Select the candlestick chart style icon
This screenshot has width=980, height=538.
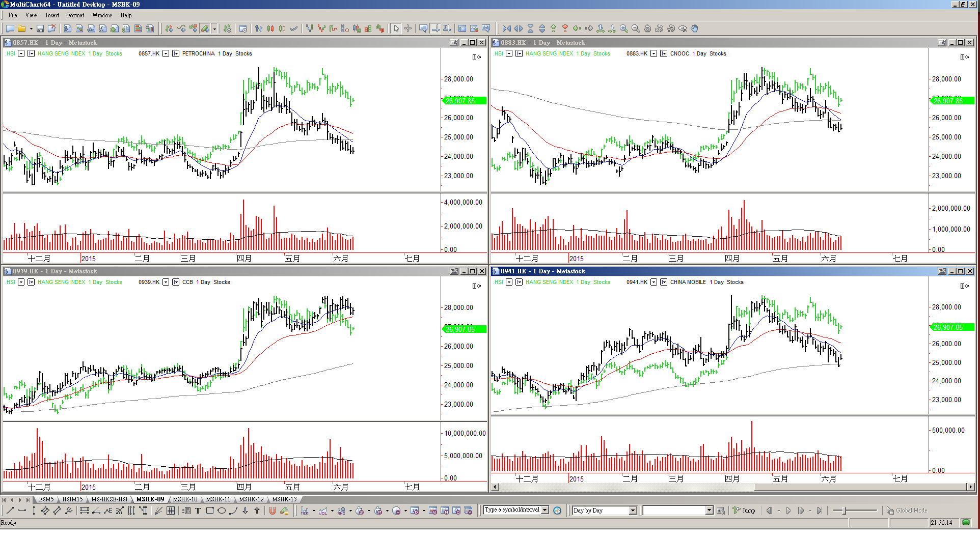[x=270, y=29]
